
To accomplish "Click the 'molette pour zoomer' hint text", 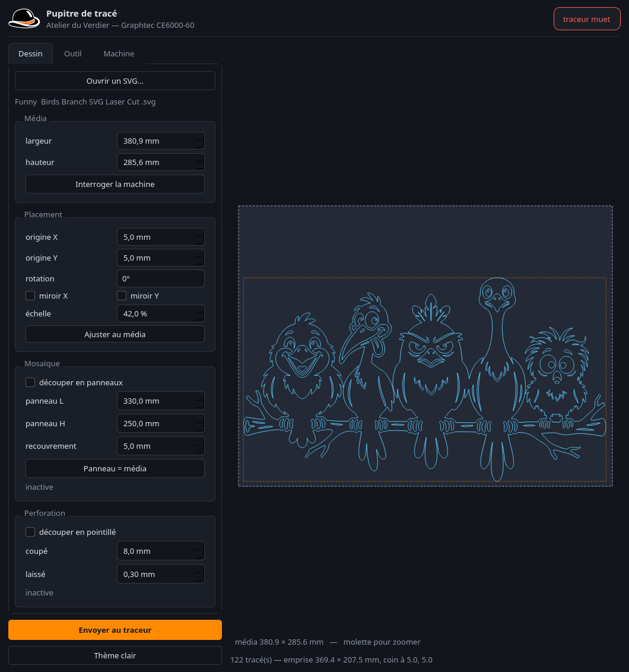I will point(382,642).
